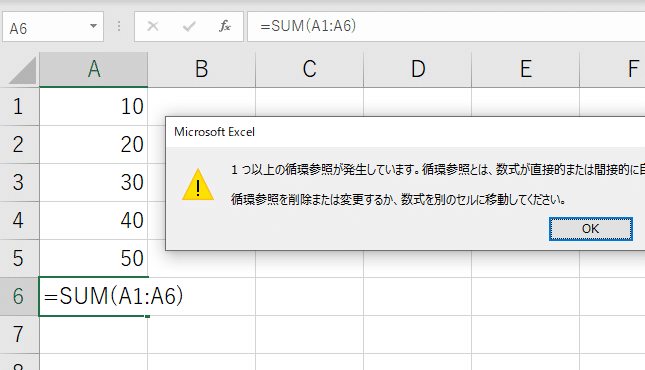This screenshot has width=645, height=370.
Task: Select column B header
Action: pyautogui.click(x=202, y=69)
